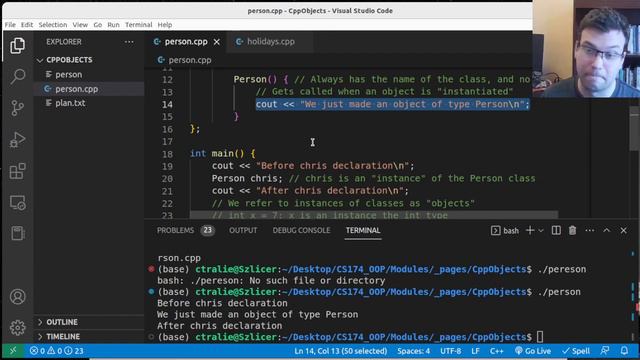Click Spaces: 4 indentation setting
This screenshot has height=360, width=640.
pyautogui.click(x=413, y=351)
